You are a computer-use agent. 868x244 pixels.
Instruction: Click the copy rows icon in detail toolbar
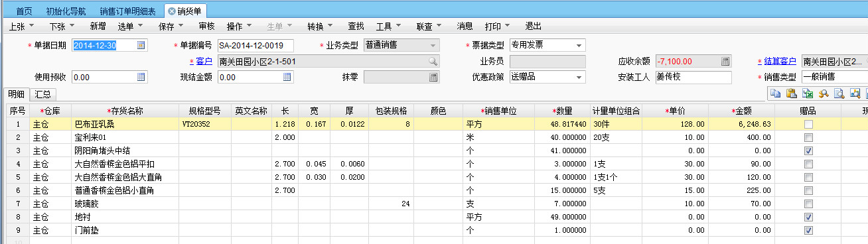pyautogui.click(x=774, y=93)
